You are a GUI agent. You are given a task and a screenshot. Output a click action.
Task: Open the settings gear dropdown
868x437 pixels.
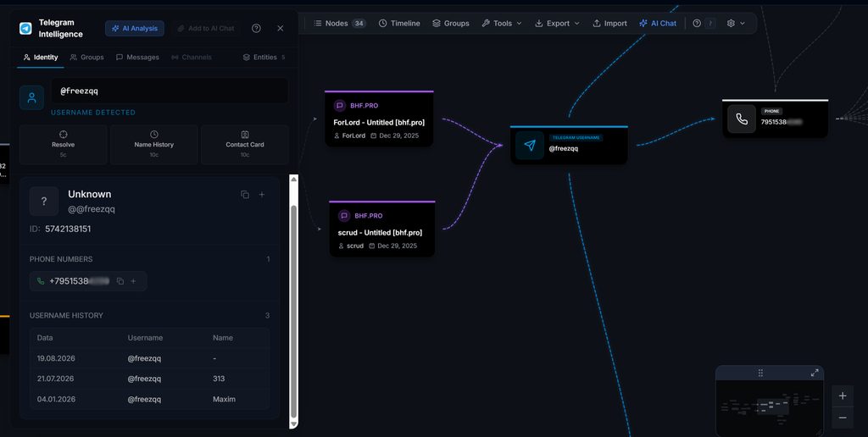tap(737, 23)
